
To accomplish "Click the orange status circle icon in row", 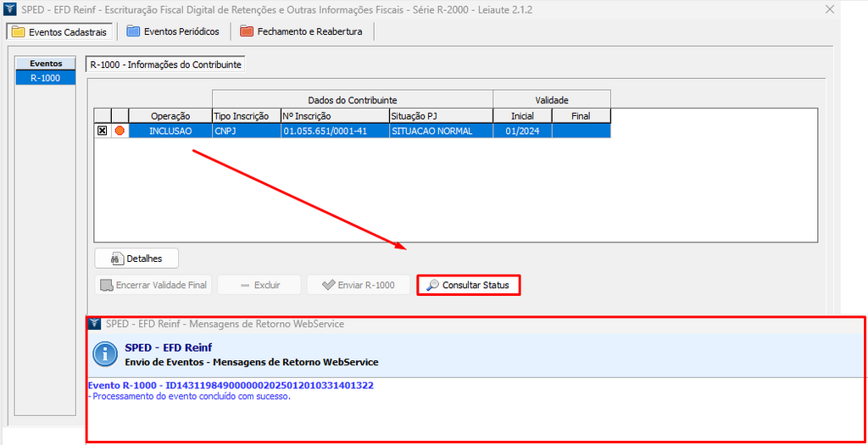I will [120, 131].
